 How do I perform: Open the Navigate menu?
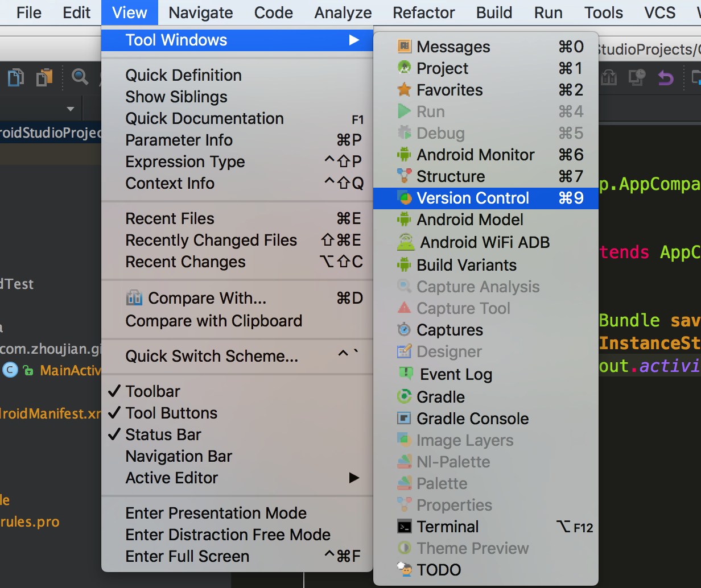click(x=201, y=13)
